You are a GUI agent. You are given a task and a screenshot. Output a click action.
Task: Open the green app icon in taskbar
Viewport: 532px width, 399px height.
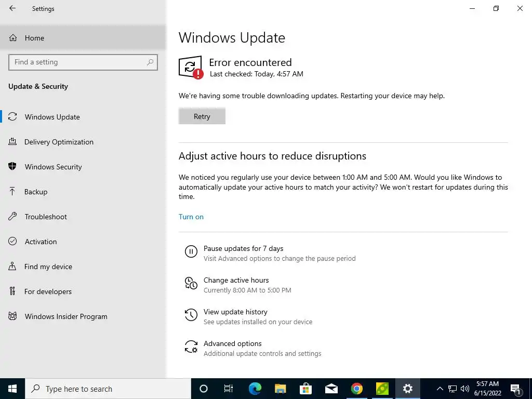(382, 389)
